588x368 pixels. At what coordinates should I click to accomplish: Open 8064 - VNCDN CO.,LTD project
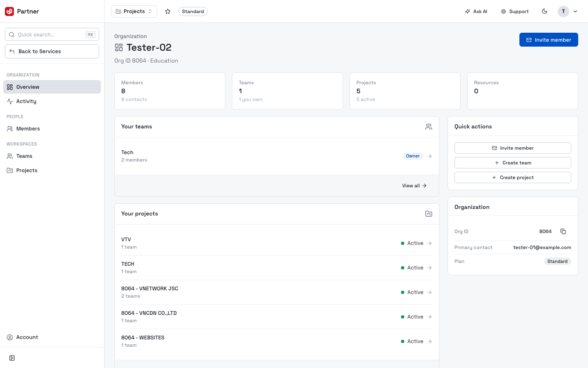click(x=277, y=317)
